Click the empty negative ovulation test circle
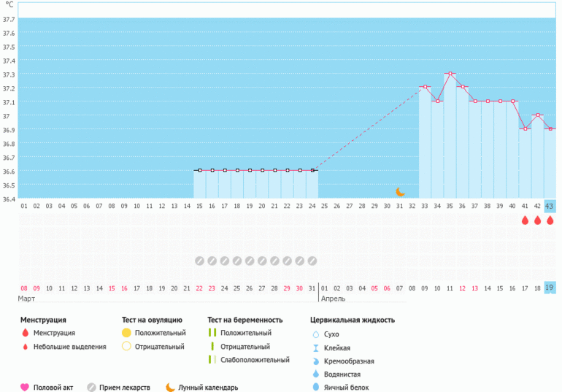Screen dimensions: 562x392 (x=126, y=346)
